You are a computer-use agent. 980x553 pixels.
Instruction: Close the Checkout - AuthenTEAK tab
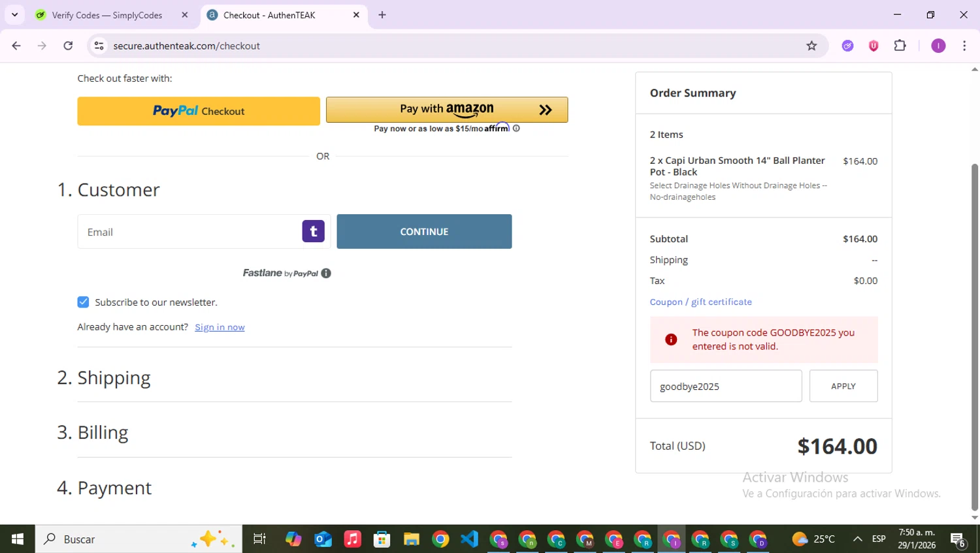(x=356, y=15)
